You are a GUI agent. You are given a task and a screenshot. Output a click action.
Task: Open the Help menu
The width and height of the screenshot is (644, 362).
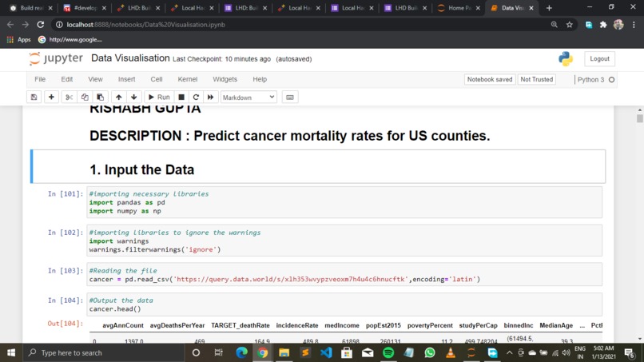(260, 79)
